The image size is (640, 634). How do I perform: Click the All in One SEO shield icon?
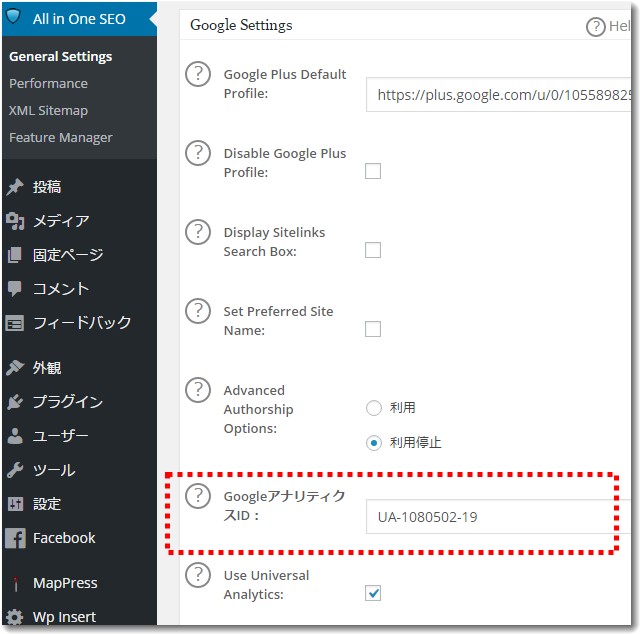[13, 17]
